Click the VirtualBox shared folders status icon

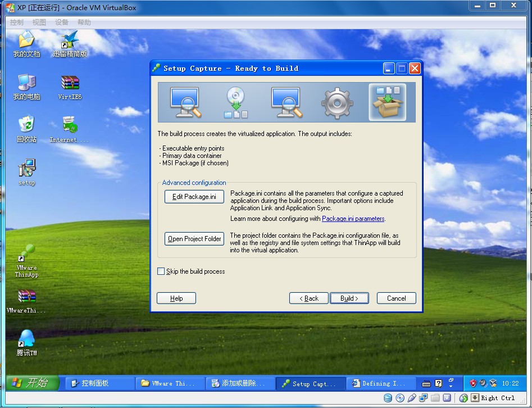click(x=435, y=398)
